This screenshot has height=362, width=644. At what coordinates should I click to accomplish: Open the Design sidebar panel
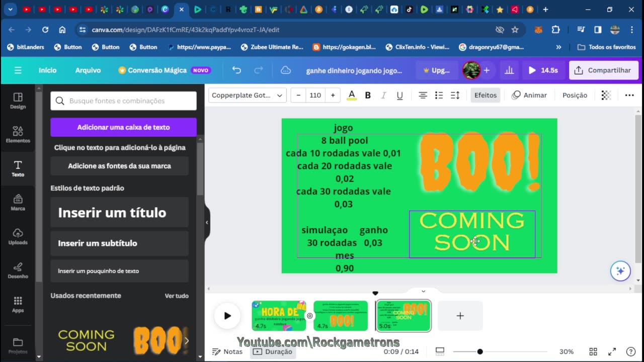18,101
